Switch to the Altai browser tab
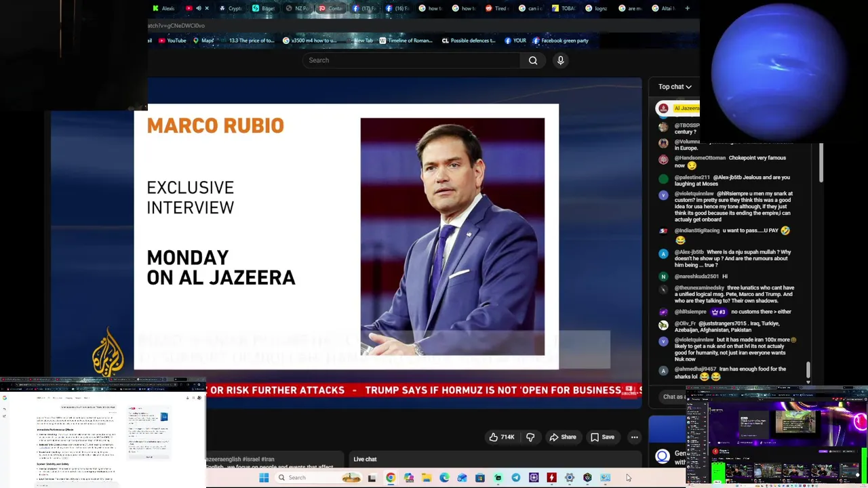This screenshot has height=488, width=868. tap(664, 8)
